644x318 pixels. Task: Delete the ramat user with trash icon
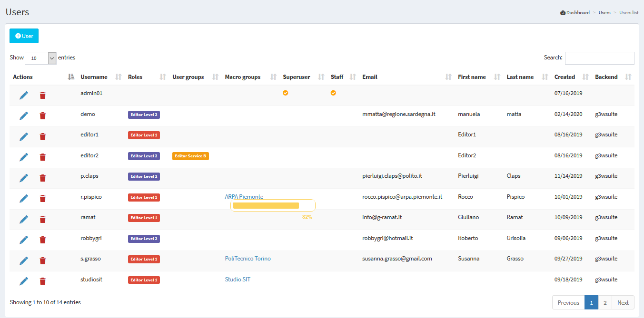tap(43, 220)
